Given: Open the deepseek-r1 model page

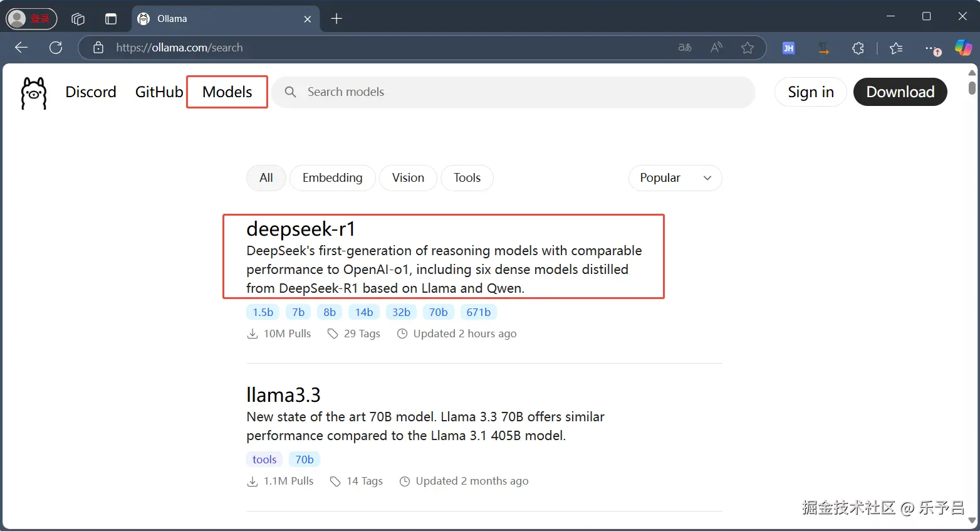Looking at the screenshot, I should pos(301,229).
